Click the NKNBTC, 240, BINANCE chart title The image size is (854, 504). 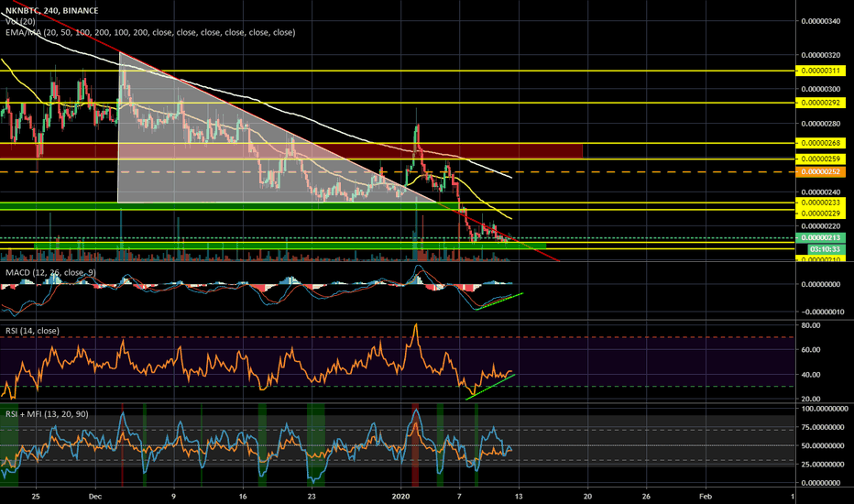point(51,10)
